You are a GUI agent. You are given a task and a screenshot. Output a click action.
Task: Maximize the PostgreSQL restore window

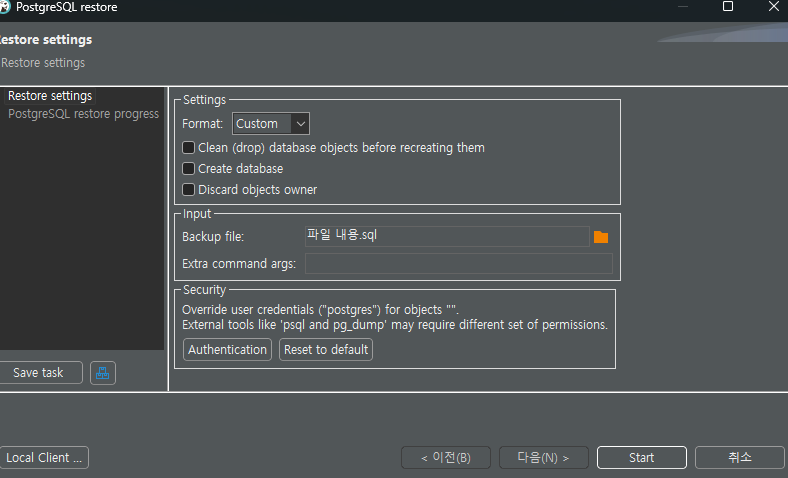[x=728, y=7]
